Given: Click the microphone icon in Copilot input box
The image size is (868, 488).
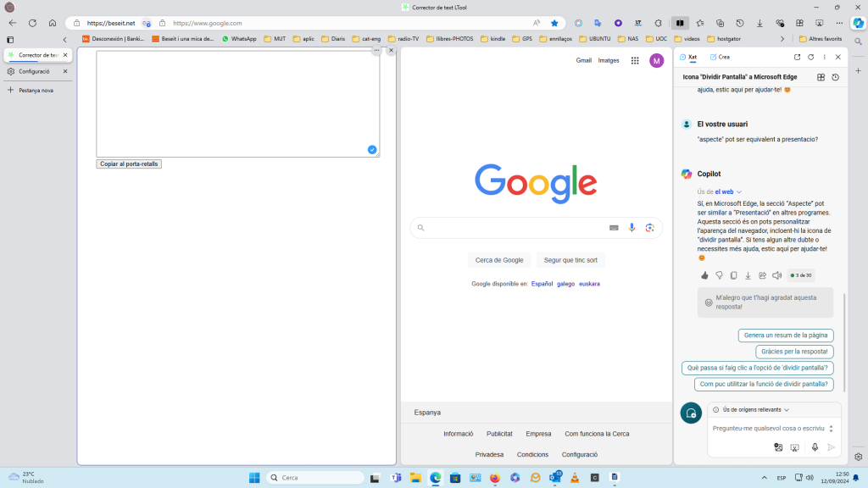Looking at the screenshot, I should pyautogui.click(x=815, y=447).
